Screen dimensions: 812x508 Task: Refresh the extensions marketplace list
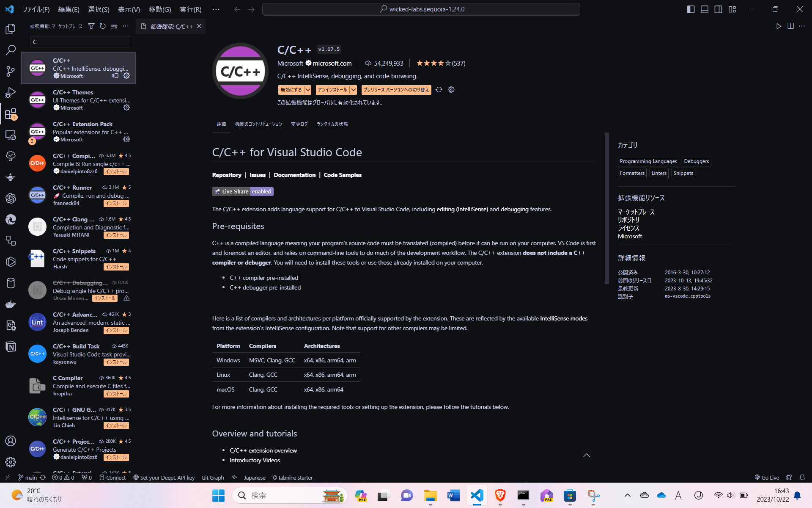(x=102, y=26)
